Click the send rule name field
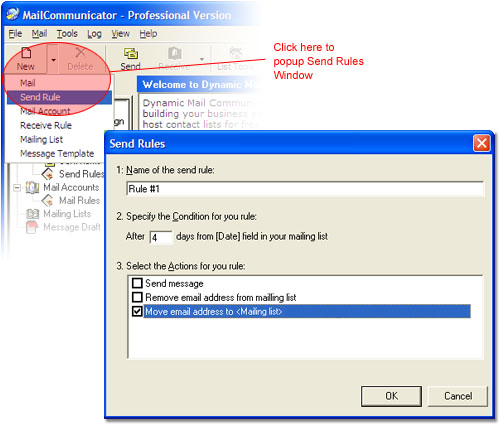Viewport: 501px width, 427px height. [x=305, y=189]
